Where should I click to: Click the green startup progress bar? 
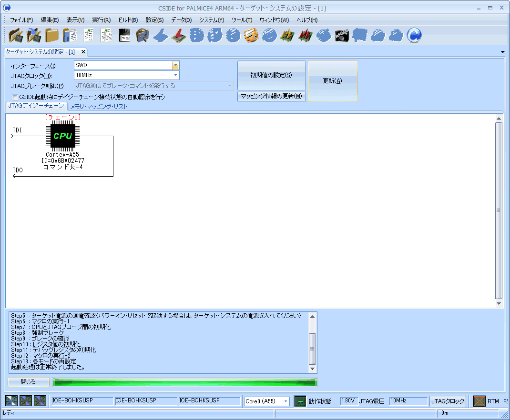[185, 382]
